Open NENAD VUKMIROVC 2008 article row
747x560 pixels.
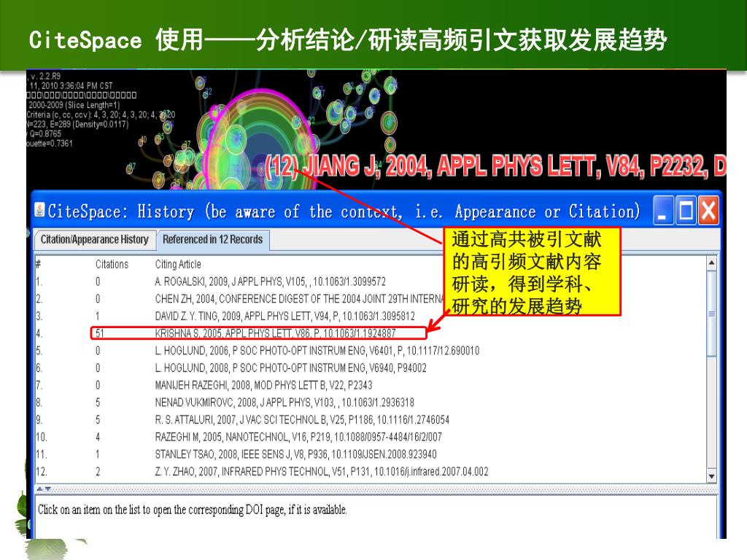click(x=285, y=402)
